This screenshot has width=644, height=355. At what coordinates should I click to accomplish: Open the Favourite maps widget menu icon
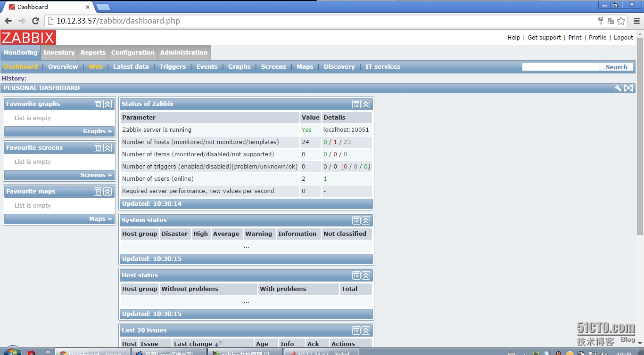click(98, 192)
